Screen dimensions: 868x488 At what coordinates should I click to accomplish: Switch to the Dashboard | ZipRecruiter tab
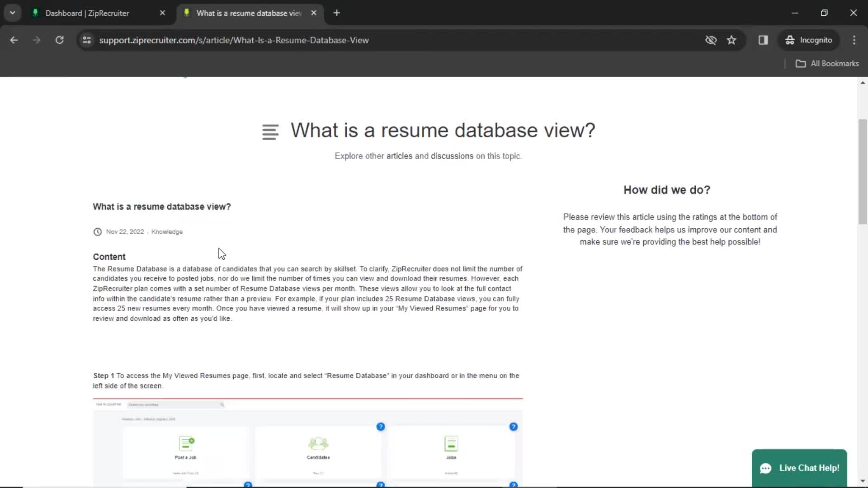pyautogui.click(x=87, y=13)
